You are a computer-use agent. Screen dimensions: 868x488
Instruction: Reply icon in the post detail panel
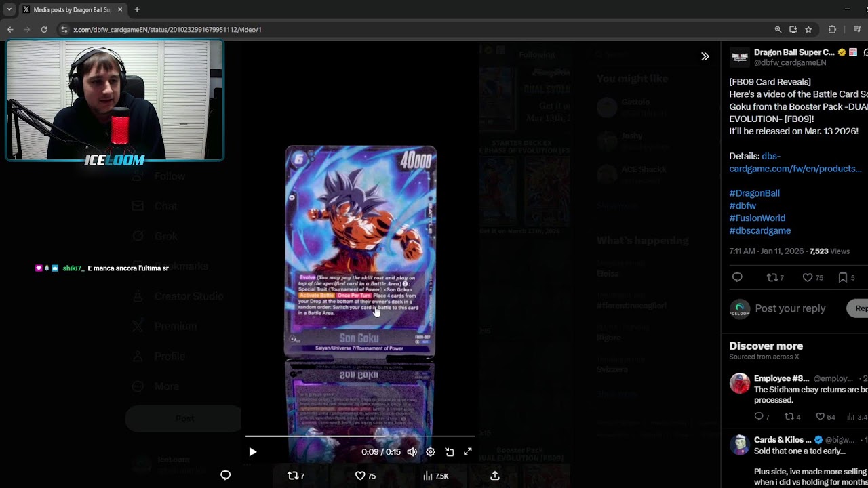(x=737, y=277)
